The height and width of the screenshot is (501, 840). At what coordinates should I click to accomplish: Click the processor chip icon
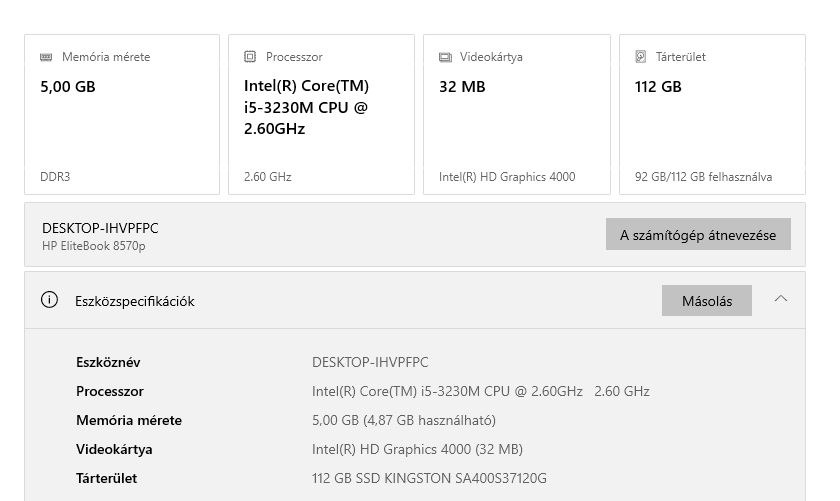[250, 57]
